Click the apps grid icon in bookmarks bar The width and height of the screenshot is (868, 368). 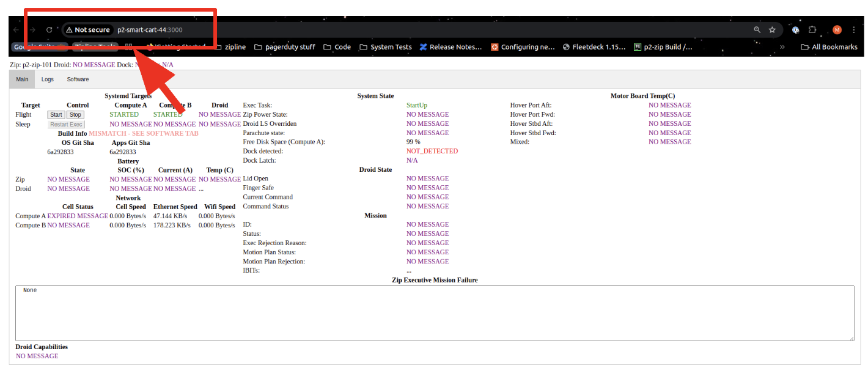(128, 46)
